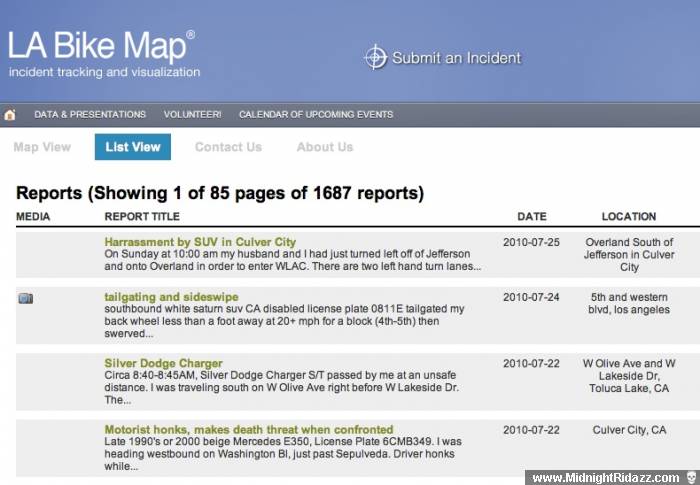Image resolution: width=700 pixels, height=485 pixels.
Task: Click location W Olive Ave and W Lakeside Dr
Action: (x=629, y=376)
